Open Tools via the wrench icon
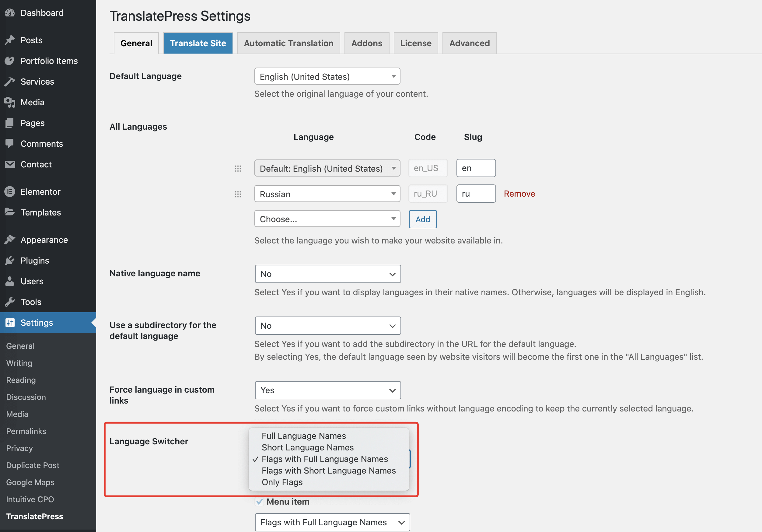Screen dimensions: 762x532 10,302
